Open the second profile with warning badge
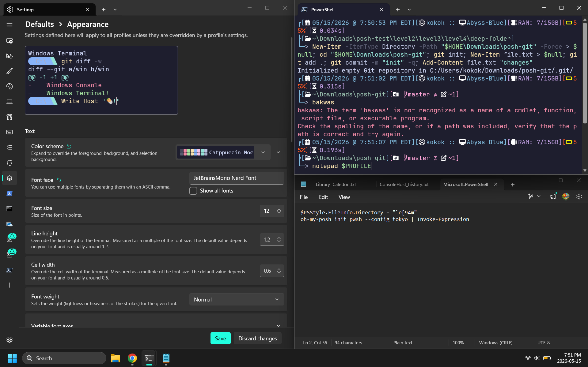Screen dimensions: 588x367 (11, 253)
